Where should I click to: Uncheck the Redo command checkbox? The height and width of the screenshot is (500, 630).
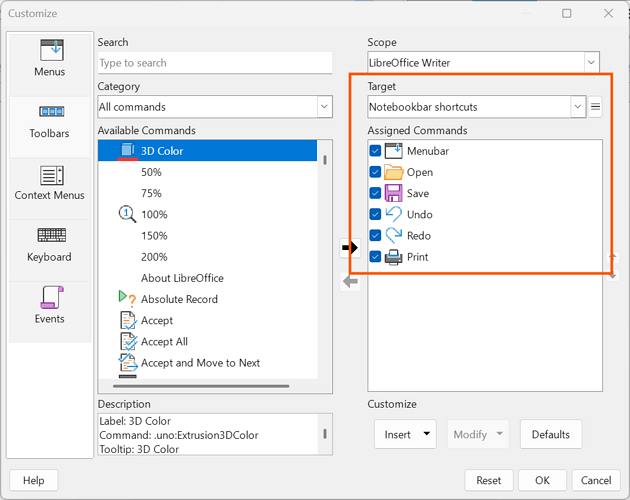(375, 236)
